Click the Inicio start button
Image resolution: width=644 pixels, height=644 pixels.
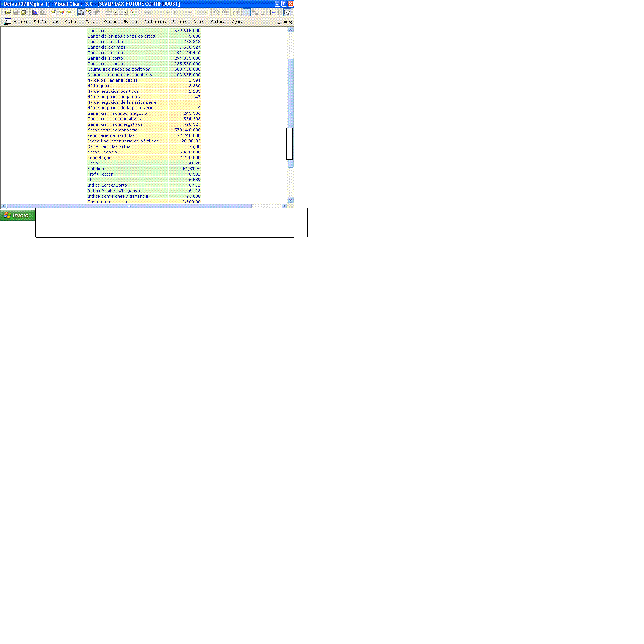point(18,215)
